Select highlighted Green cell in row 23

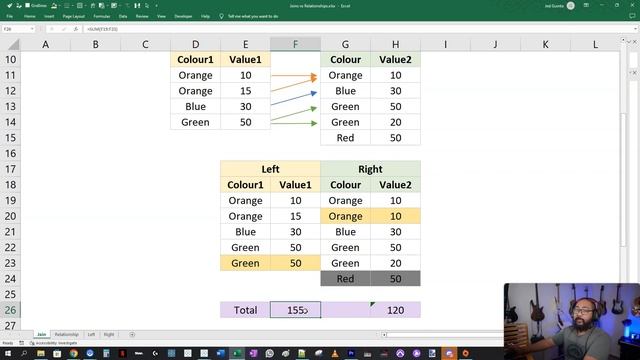(245, 263)
